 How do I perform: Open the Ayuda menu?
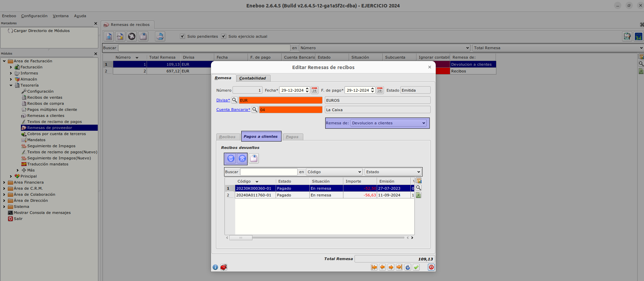pos(80,16)
